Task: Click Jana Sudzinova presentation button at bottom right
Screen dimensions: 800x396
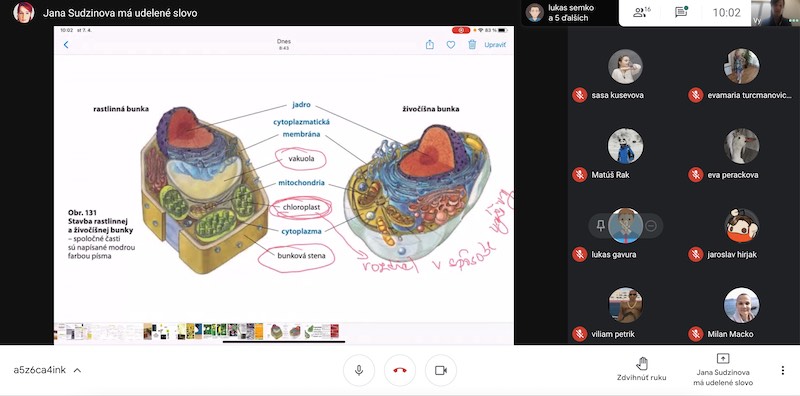Action: coord(723,370)
